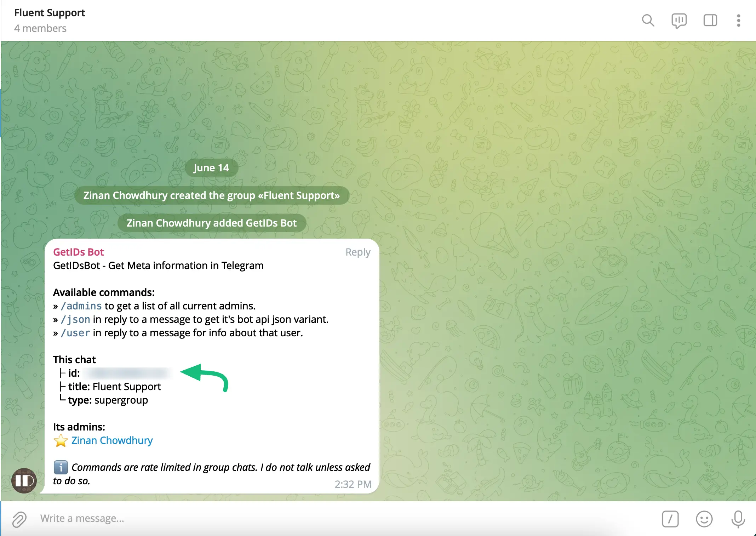Open the three-dot more options menu
This screenshot has width=756, height=536.
738,21
